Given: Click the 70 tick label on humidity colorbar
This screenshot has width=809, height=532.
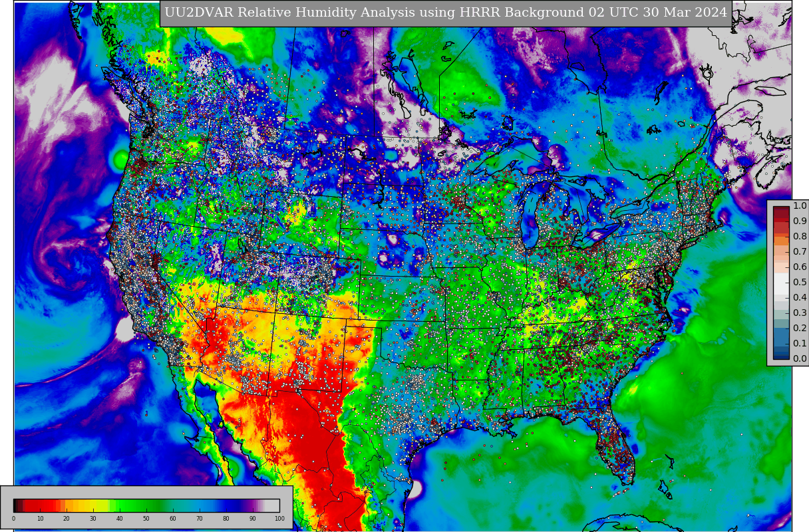Looking at the screenshot, I should tap(200, 519).
